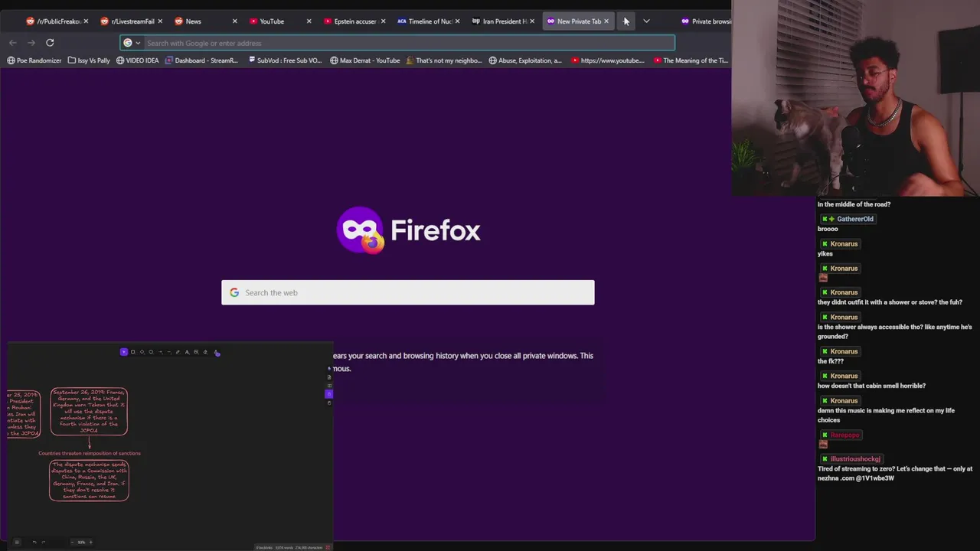
Task: Open the 'Abuse, Exploitation, a...' bookmark
Action: point(525,60)
